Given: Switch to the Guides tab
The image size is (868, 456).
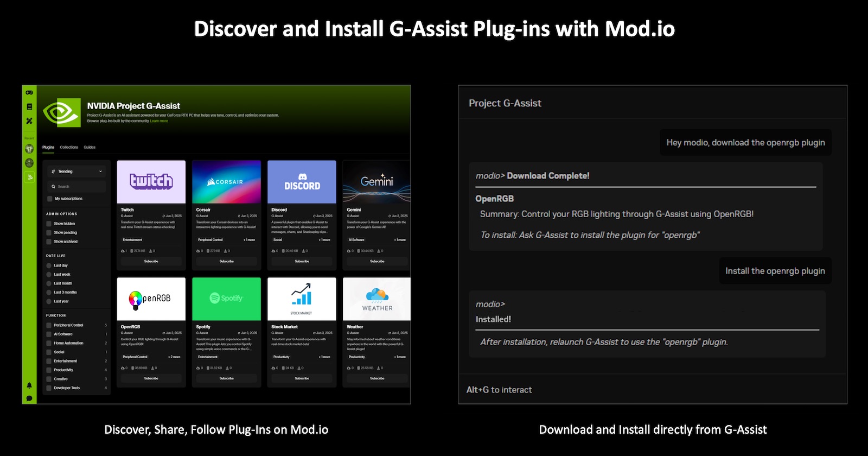Looking at the screenshot, I should 90,147.
